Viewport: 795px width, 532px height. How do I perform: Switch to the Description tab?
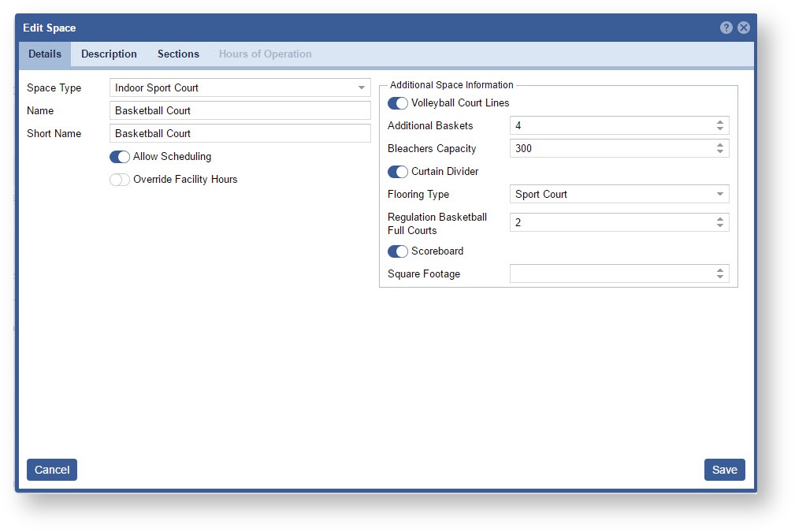109,54
